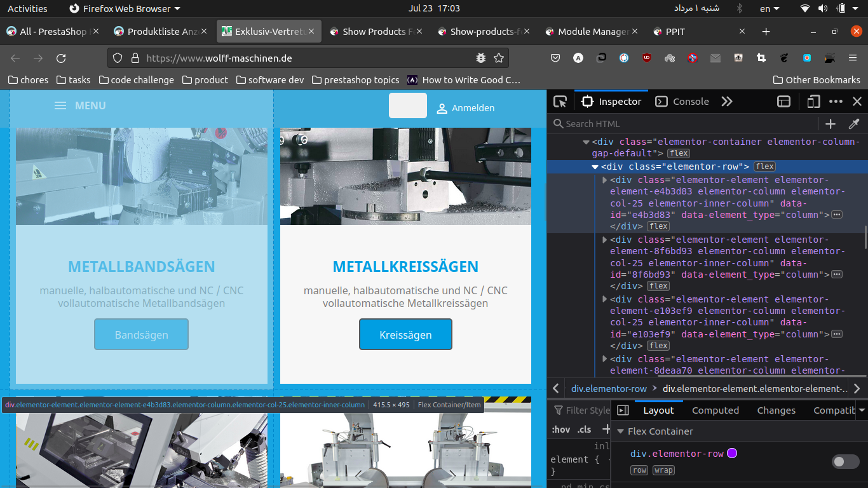This screenshot has height=488, width=868.
Task: Click the mail envelope extension icon
Action: [715, 58]
